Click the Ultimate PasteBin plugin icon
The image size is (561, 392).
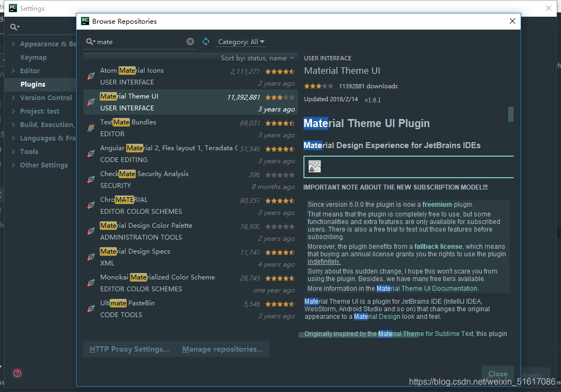point(91,309)
